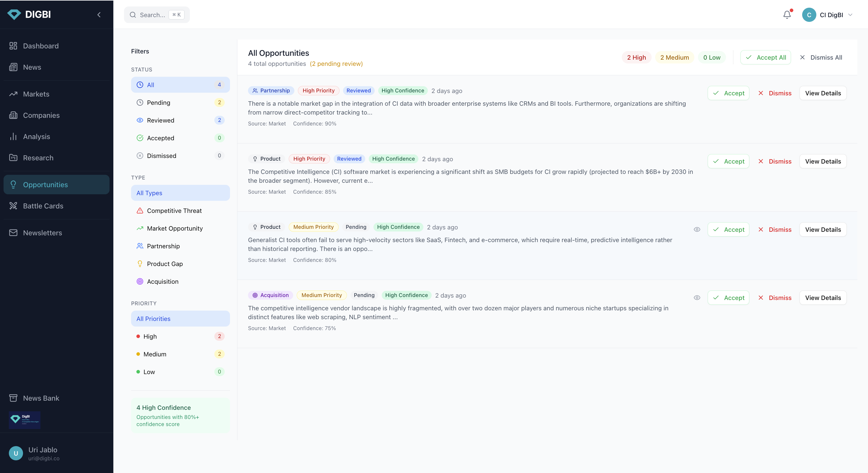Click the notification bell icon
868x473 pixels.
787,15
